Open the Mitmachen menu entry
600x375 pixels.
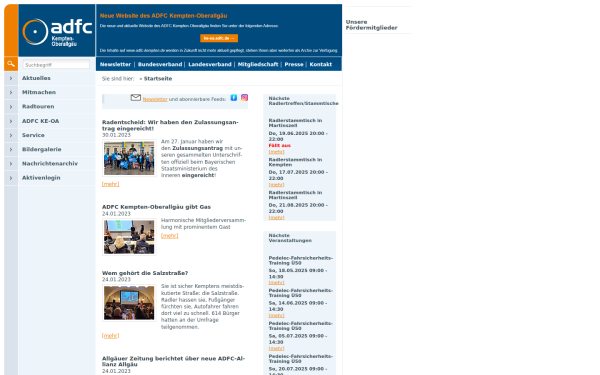coord(39,92)
